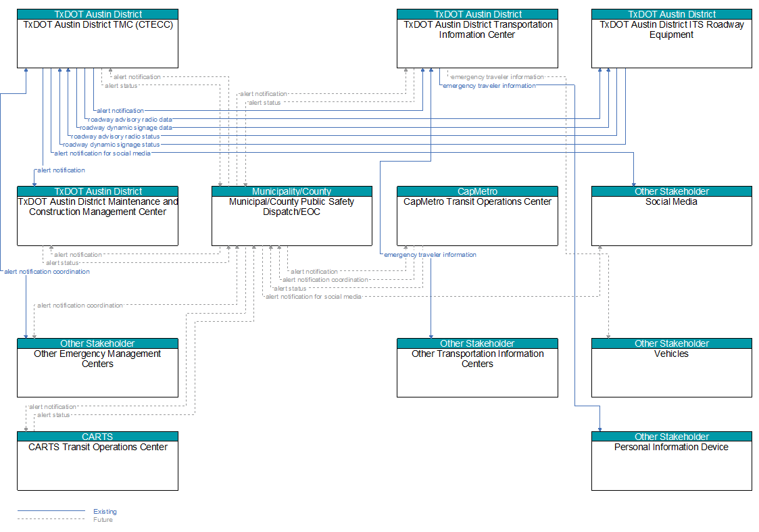Click the TxDOT Austin District TMC (CTECC) title
This screenshot has width=759, height=532.
[x=98, y=25]
